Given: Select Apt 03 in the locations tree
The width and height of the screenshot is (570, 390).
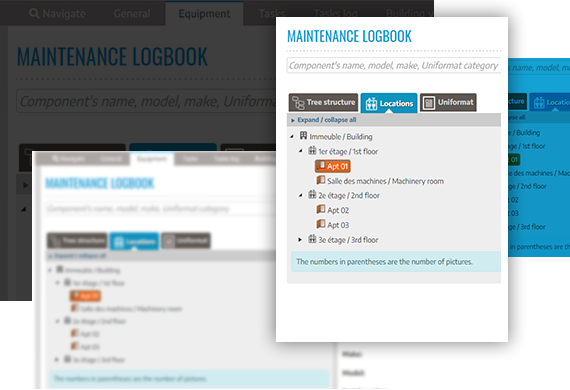Looking at the screenshot, I should [x=338, y=225].
